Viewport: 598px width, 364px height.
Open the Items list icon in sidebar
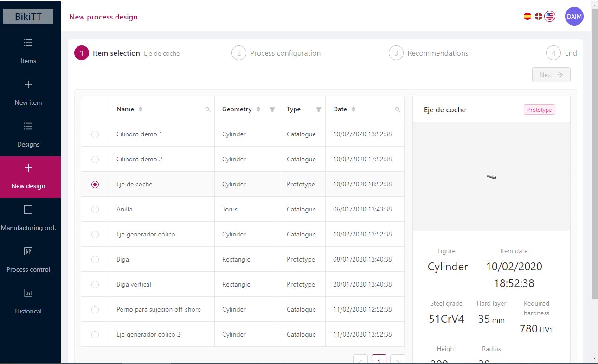(28, 43)
